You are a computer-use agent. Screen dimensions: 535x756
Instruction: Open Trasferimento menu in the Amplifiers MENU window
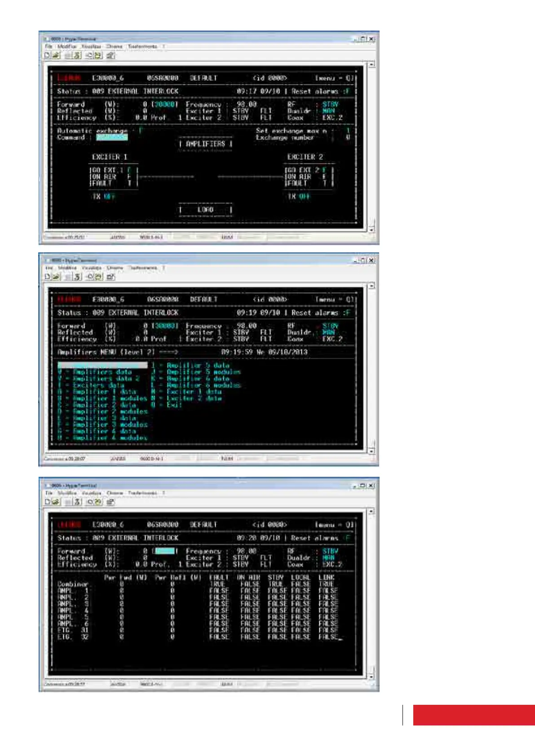[143, 268]
